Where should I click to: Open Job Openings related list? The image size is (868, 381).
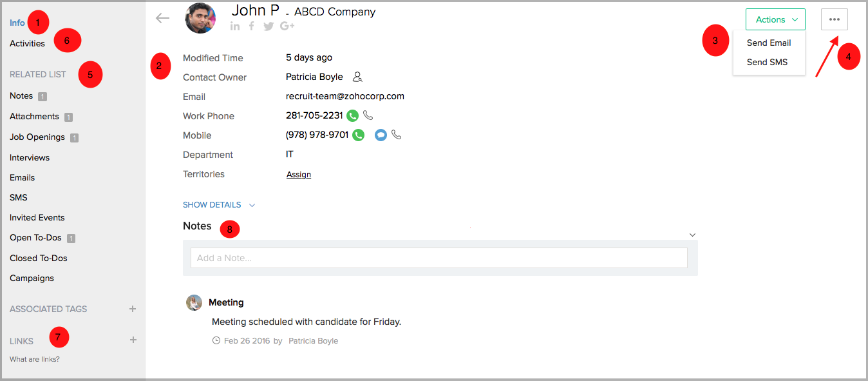(x=37, y=137)
